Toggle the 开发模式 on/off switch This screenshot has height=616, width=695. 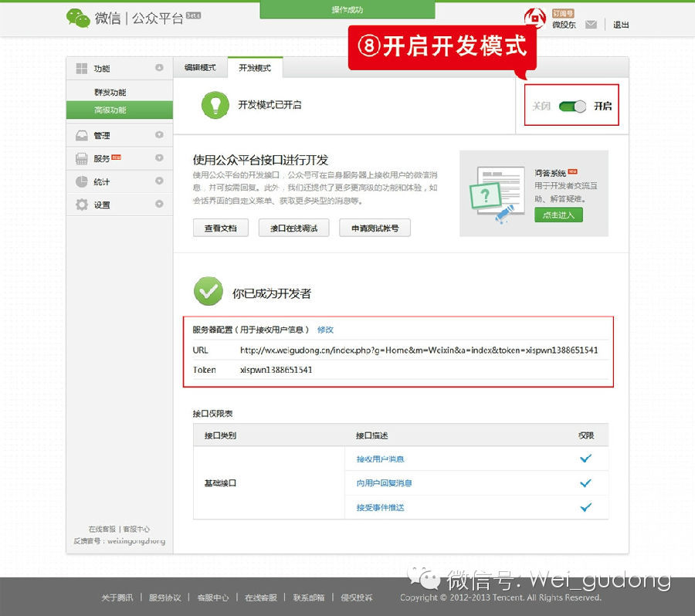572,107
